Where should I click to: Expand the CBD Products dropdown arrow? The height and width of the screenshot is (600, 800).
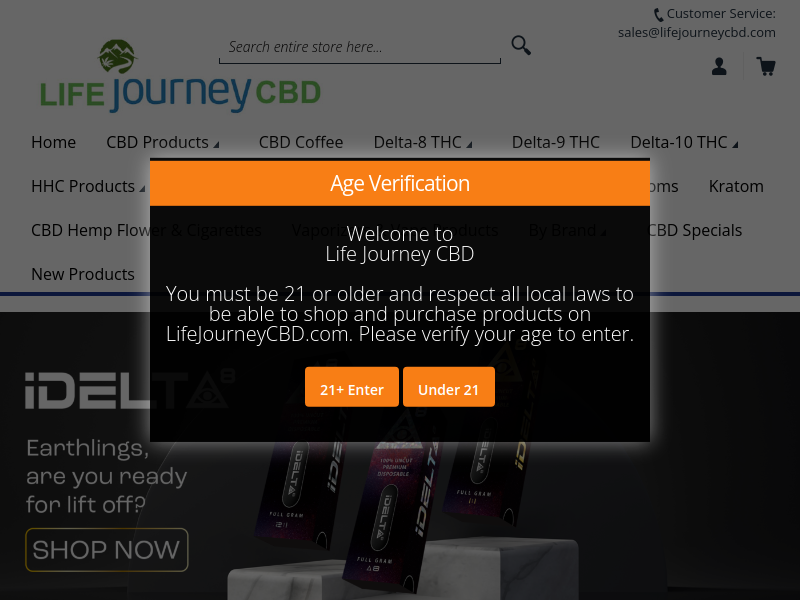tap(216, 145)
